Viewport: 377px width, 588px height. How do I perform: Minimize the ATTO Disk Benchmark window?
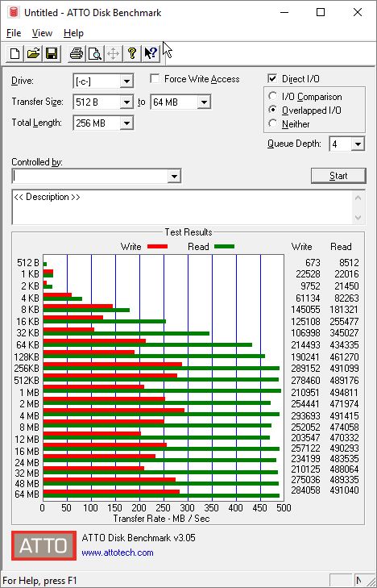(285, 12)
